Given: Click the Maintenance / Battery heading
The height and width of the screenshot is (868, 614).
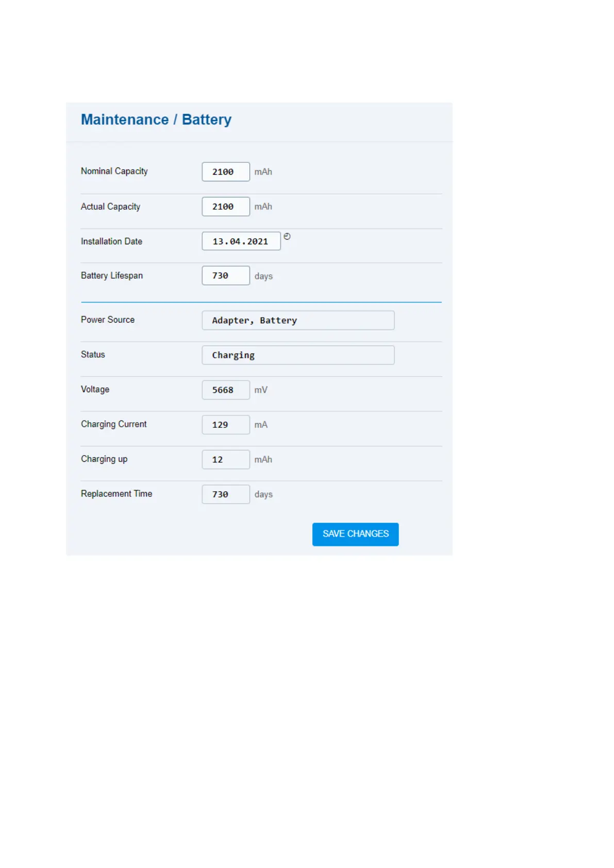Looking at the screenshot, I should click(x=156, y=120).
